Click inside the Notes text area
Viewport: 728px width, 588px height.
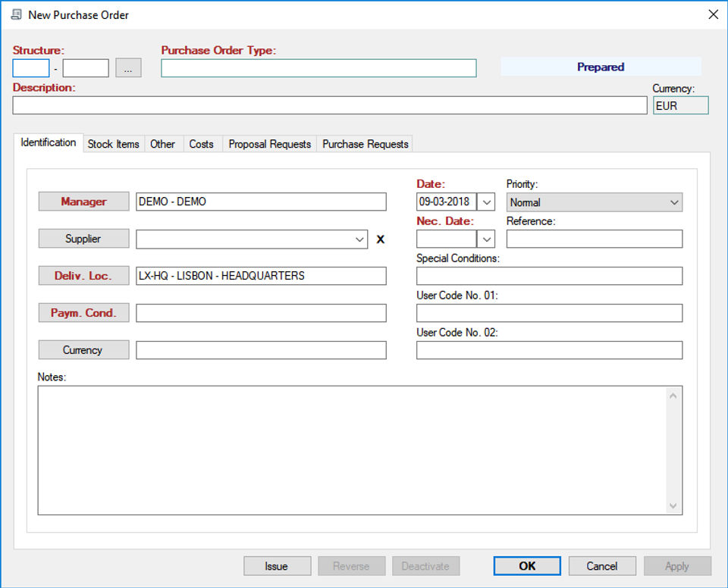coord(349,450)
